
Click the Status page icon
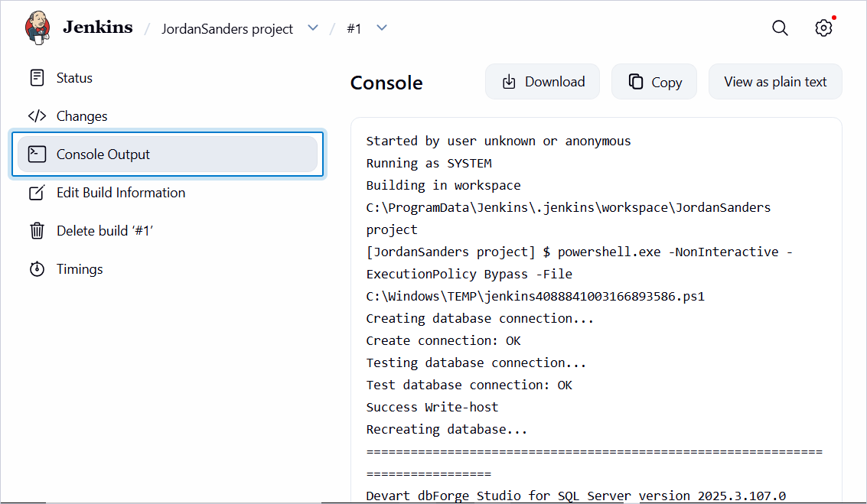click(x=37, y=78)
